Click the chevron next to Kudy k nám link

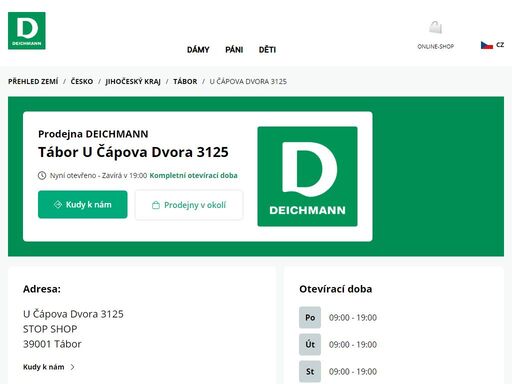point(73,367)
